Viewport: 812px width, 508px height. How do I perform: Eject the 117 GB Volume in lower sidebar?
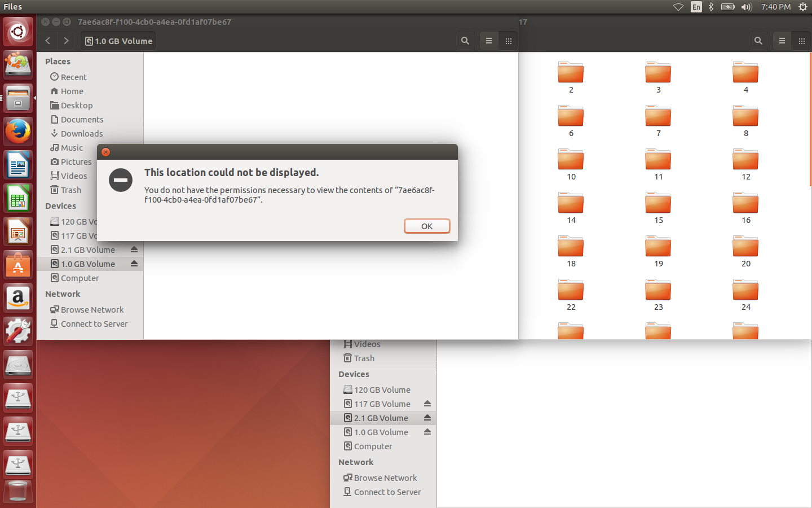[x=427, y=404]
